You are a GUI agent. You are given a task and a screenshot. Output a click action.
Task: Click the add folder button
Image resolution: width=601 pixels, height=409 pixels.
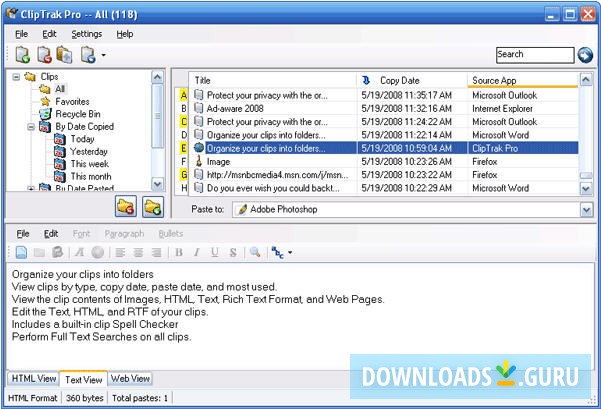tap(153, 207)
